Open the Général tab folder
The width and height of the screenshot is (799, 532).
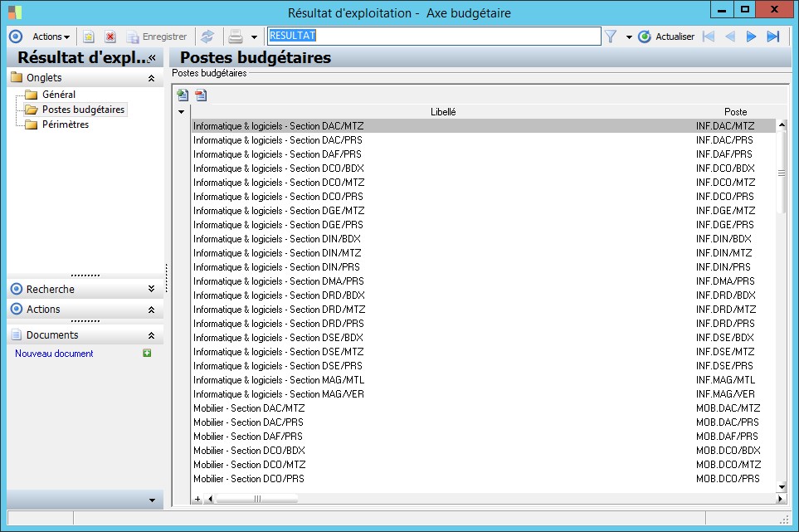59,95
